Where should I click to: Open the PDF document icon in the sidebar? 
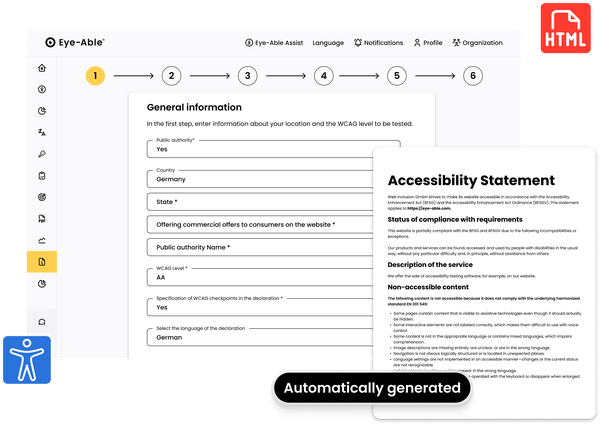click(42, 218)
